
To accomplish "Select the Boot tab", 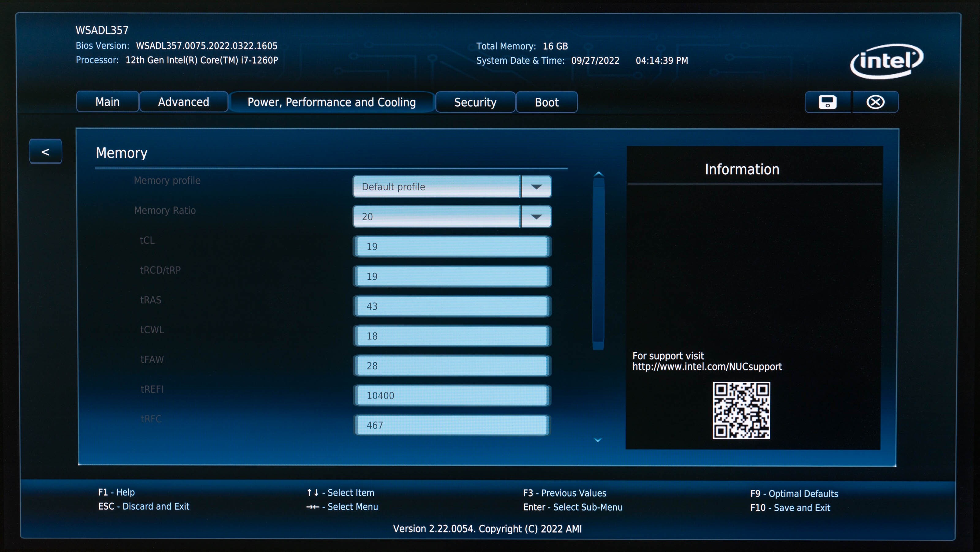I will 546,102.
